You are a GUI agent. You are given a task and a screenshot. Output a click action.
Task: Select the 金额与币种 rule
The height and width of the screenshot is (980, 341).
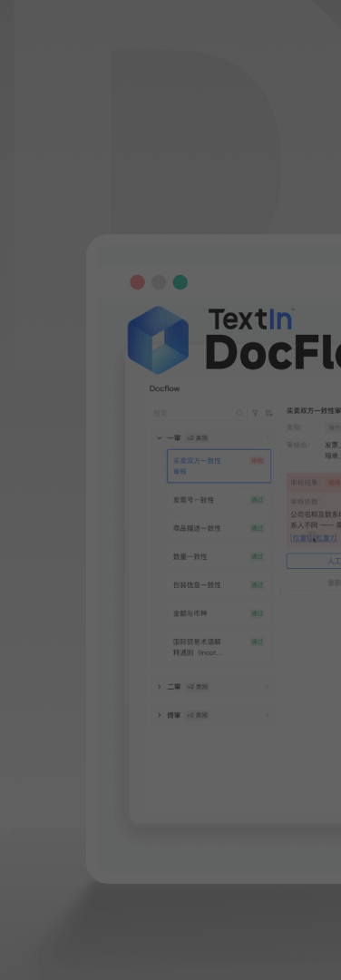click(x=219, y=613)
